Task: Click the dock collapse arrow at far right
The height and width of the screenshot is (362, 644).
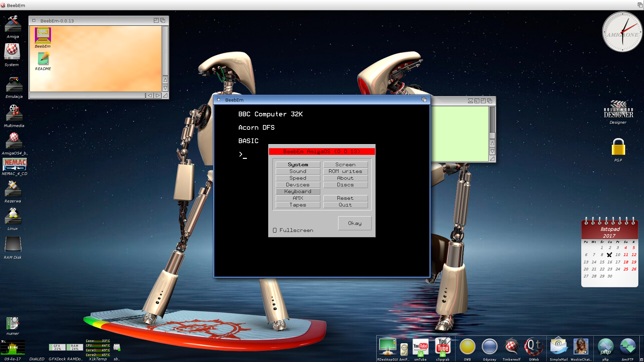Action: pos(641,359)
